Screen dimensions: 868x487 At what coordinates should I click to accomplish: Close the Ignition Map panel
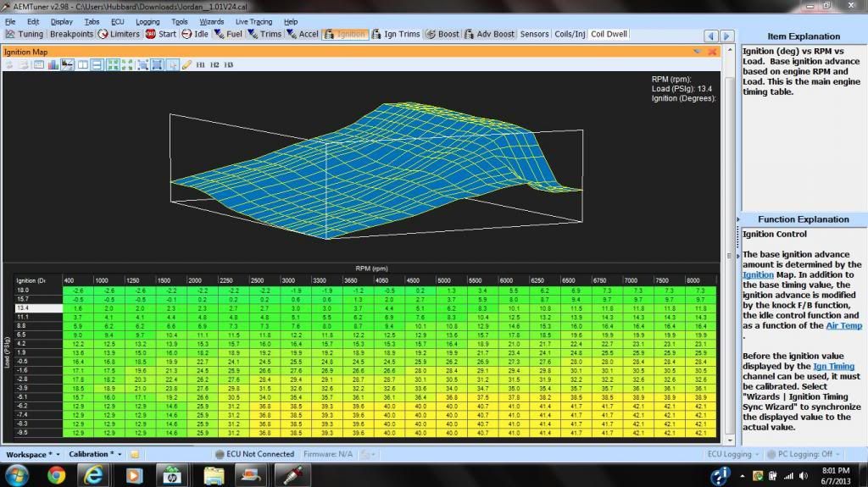click(x=712, y=52)
